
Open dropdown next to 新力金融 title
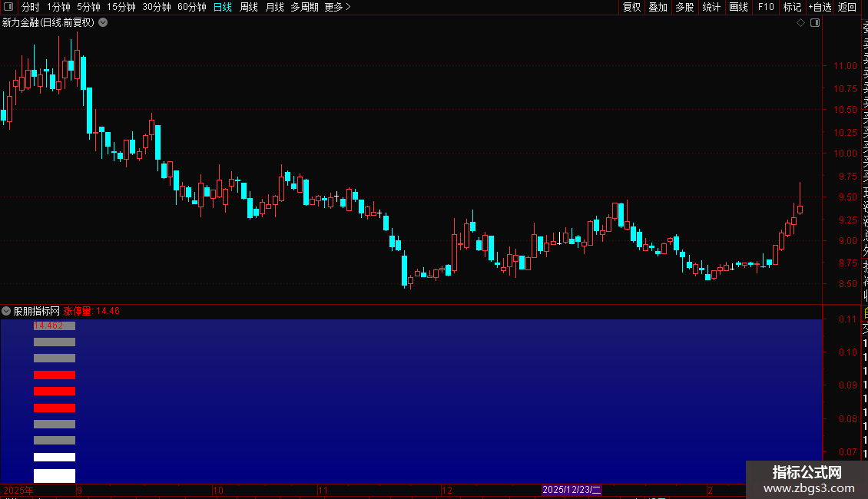[103, 23]
